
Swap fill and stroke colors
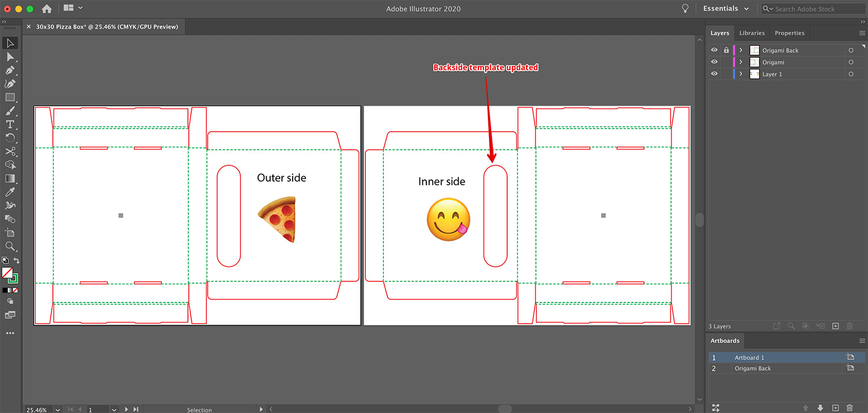[x=16, y=261]
